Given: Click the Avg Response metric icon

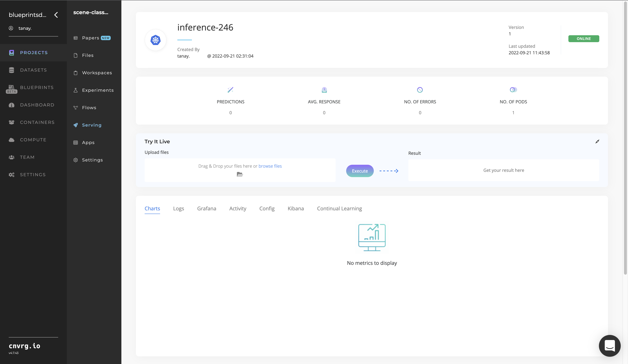Looking at the screenshot, I should pos(324,90).
